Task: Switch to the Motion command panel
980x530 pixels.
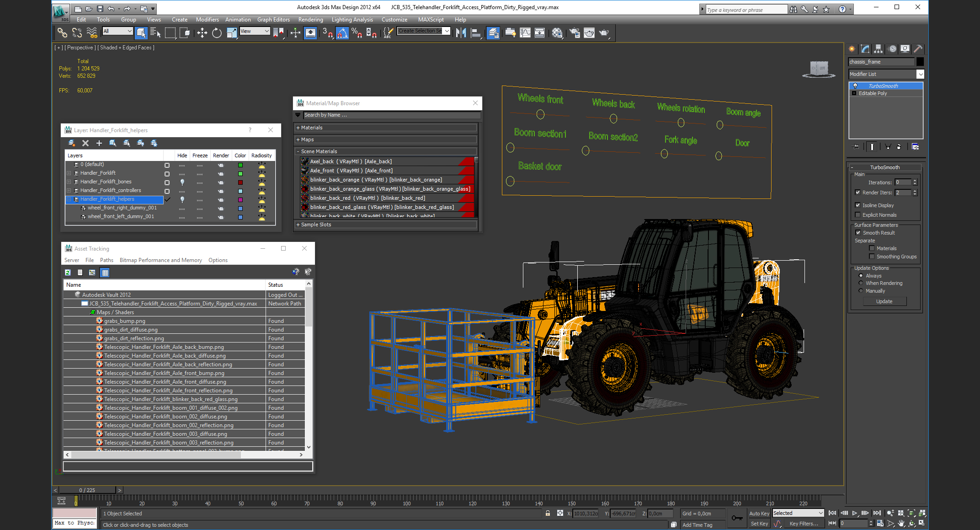Action: (x=892, y=49)
